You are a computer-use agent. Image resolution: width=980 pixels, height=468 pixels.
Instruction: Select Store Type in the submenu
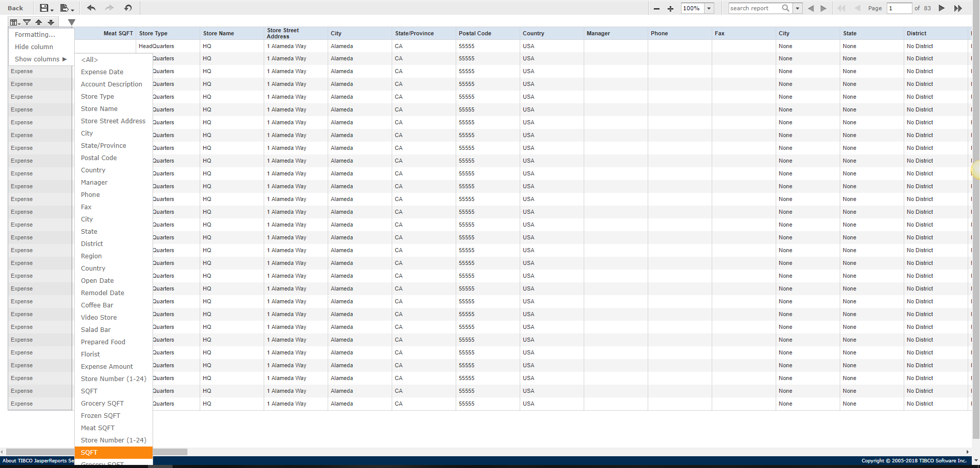[114, 97]
